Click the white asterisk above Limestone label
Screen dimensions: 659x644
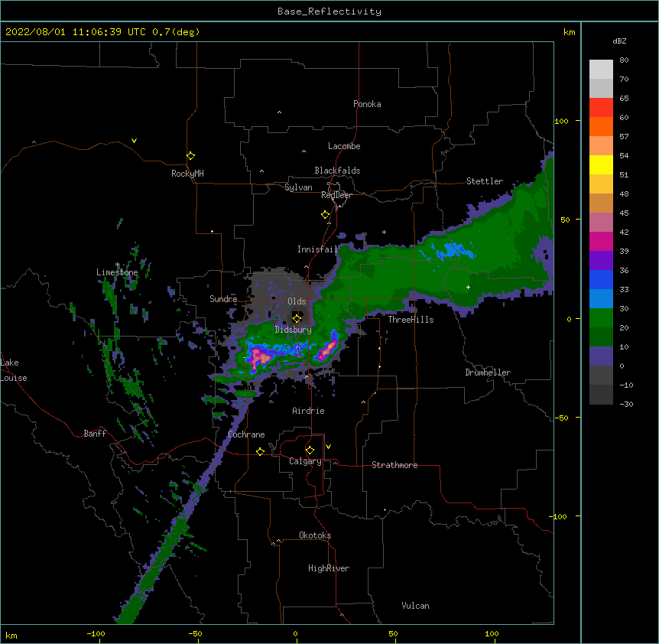118,265
